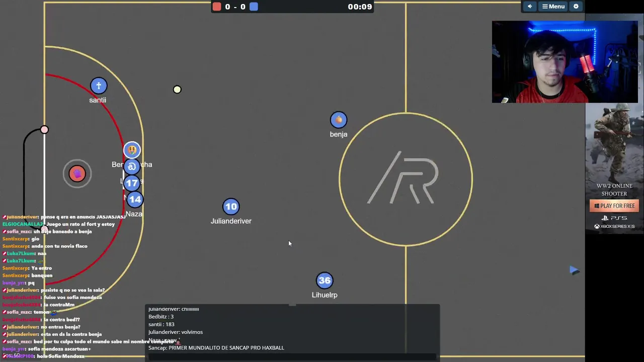Open the WW2 Online Shooter ad image
The height and width of the screenshot is (362, 644).
tap(614, 142)
